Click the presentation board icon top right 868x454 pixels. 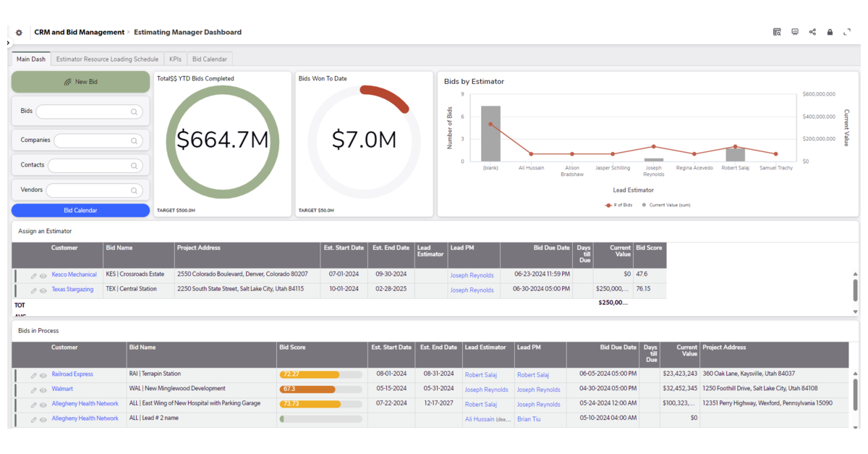794,32
